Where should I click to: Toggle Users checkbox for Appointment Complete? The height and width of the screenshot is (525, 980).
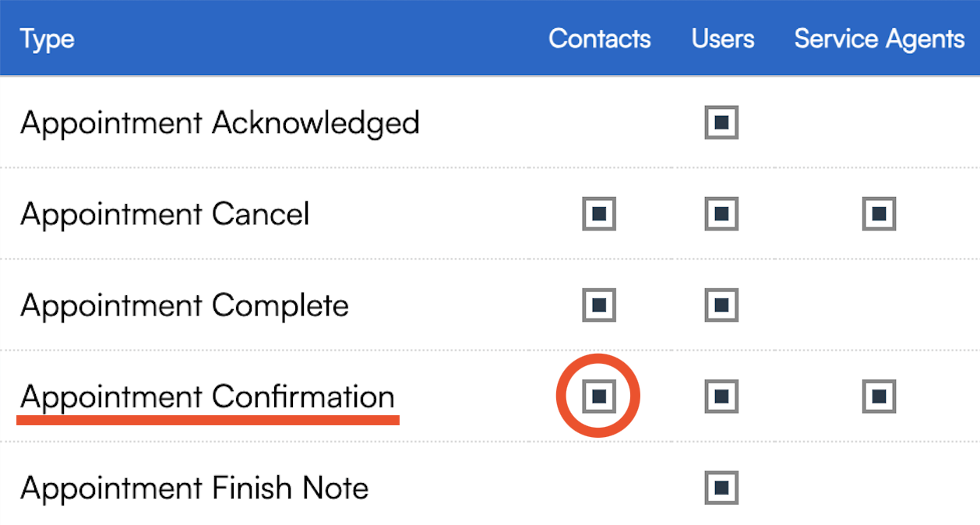coord(721,305)
